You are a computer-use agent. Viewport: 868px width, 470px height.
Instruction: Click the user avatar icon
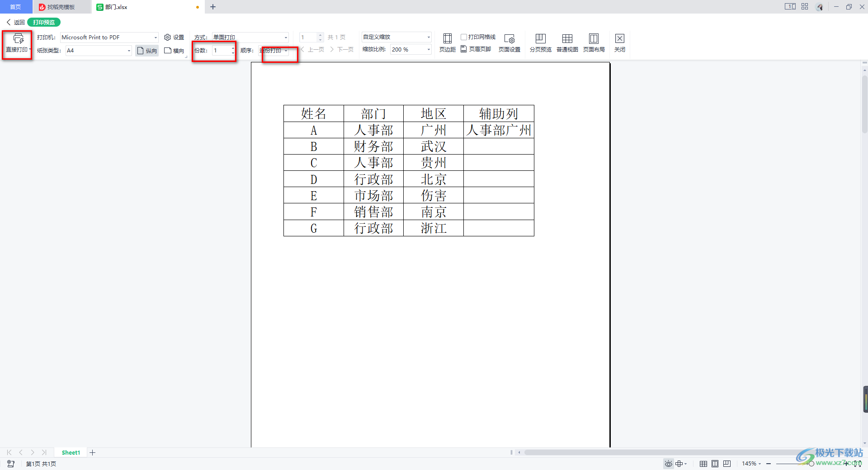click(820, 7)
